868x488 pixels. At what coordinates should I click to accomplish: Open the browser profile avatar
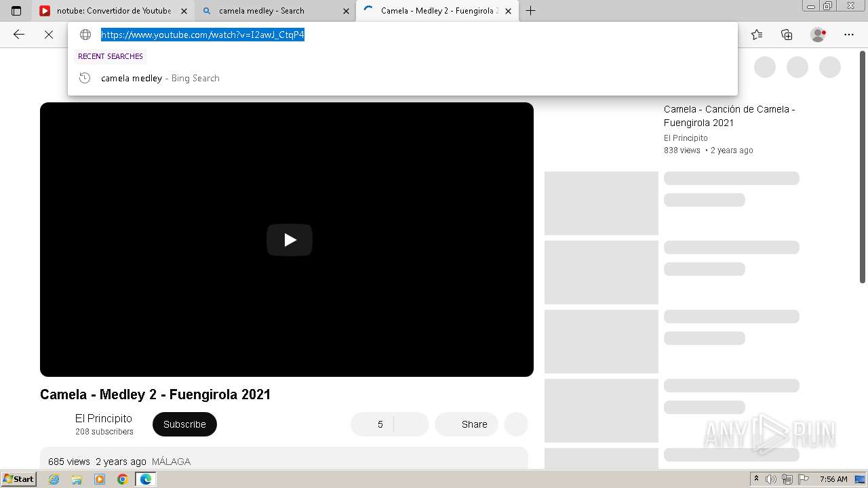[818, 35]
